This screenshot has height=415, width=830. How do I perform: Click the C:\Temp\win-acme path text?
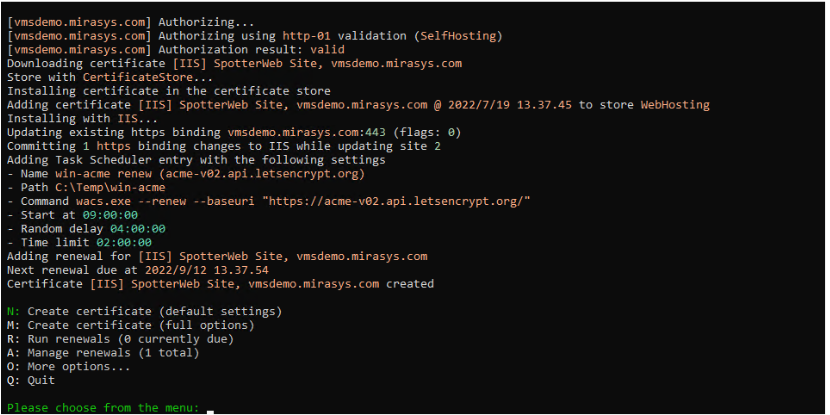click(x=101, y=187)
